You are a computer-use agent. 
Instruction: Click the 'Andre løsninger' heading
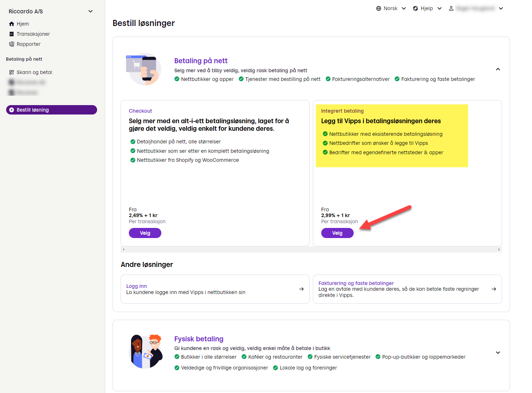pos(147,264)
